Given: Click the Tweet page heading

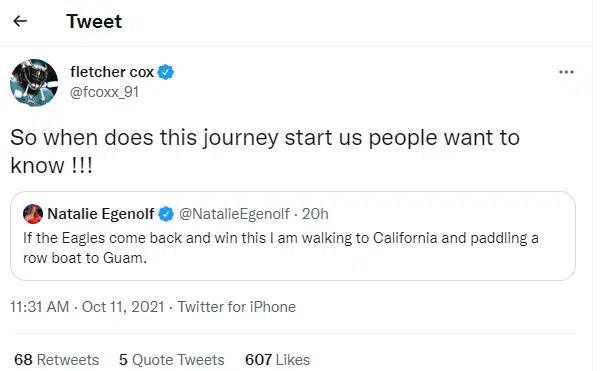Looking at the screenshot, I should [x=94, y=21].
